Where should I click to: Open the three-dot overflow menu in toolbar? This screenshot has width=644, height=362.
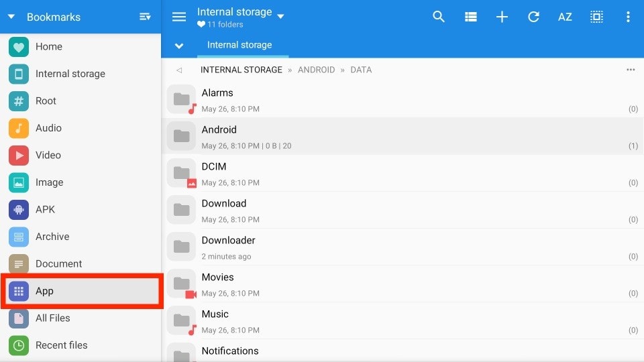628,17
